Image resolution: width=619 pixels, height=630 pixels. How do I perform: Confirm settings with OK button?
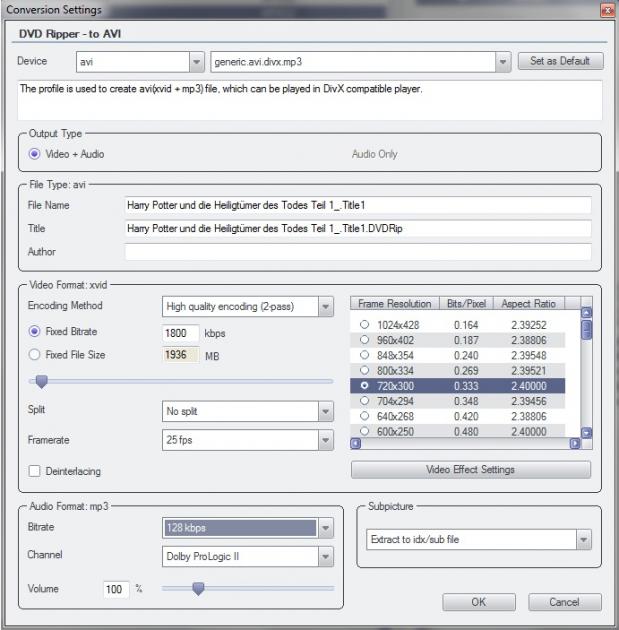pos(478,602)
